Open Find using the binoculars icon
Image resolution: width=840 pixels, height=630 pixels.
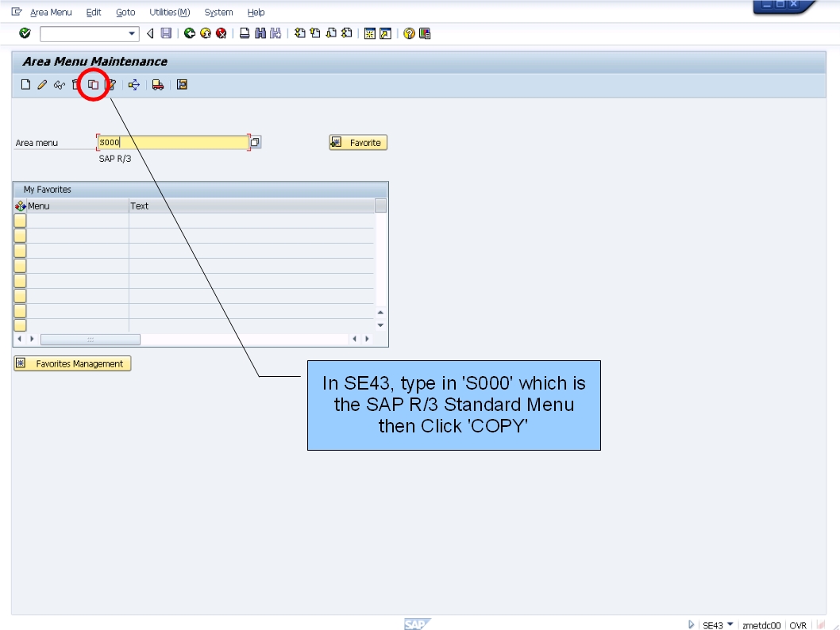click(260, 33)
